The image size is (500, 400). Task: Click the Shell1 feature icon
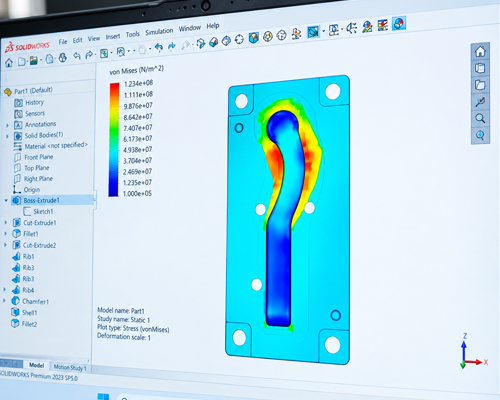[15, 312]
